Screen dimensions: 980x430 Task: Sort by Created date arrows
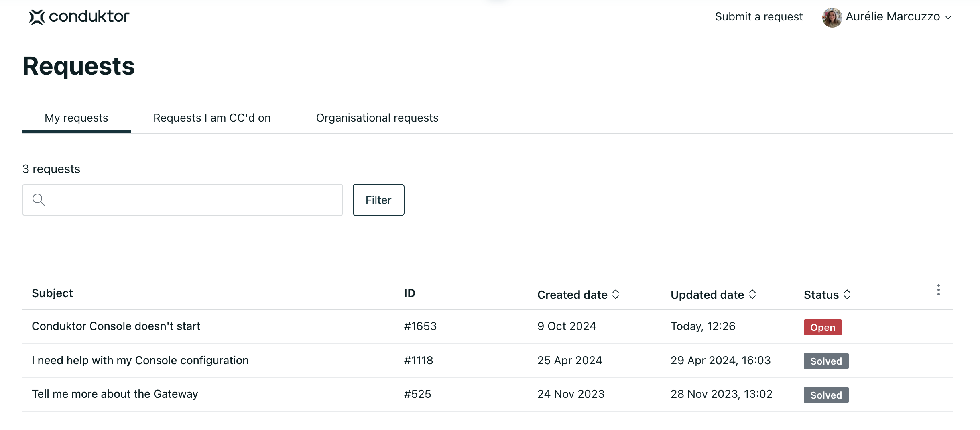point(616,294)
